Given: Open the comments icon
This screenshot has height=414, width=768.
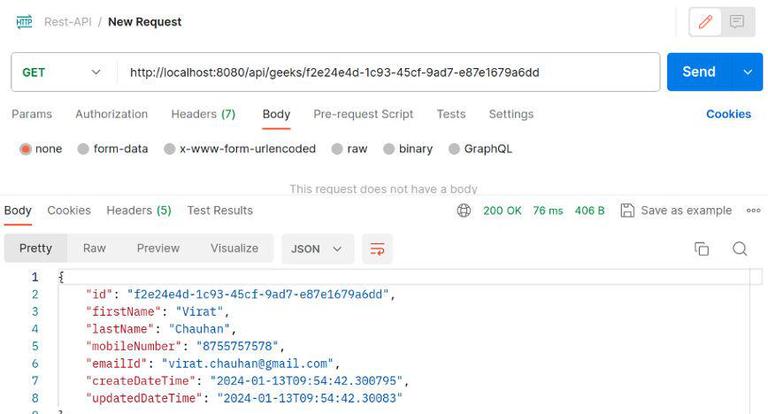Looking at the screenshot, I should click(737, 21).
